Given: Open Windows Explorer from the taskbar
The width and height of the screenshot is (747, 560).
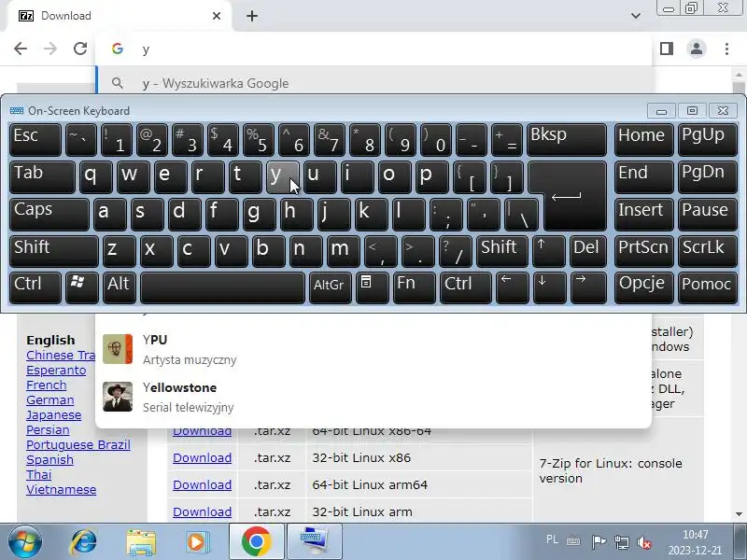Looking at the screenshot, I should (x=141, y=542).
